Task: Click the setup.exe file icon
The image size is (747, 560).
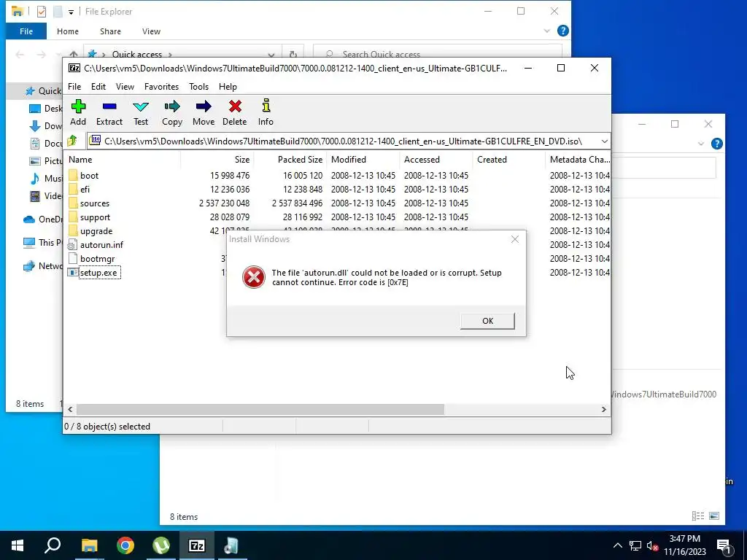Action: click(72, 273)
